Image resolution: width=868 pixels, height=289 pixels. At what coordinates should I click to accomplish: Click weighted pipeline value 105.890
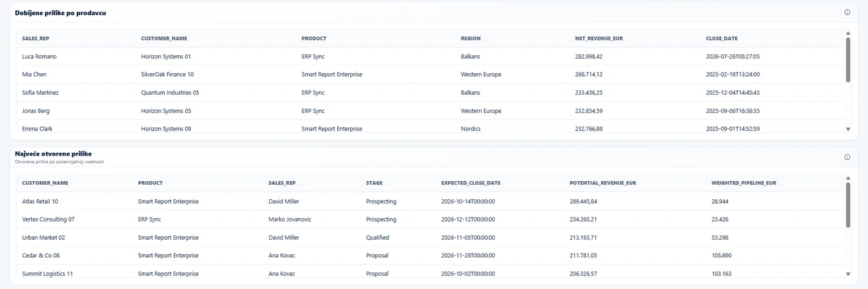[722, 256]
